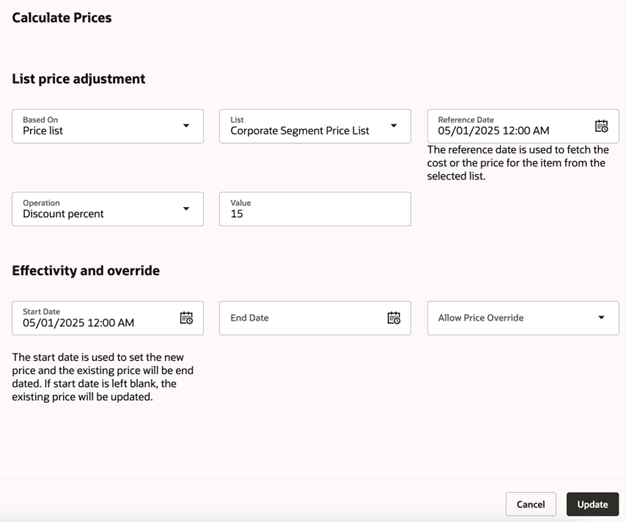Screen dimensions: 626x522
Task: Click the Allow Price Override label
Action: (480, 318)
